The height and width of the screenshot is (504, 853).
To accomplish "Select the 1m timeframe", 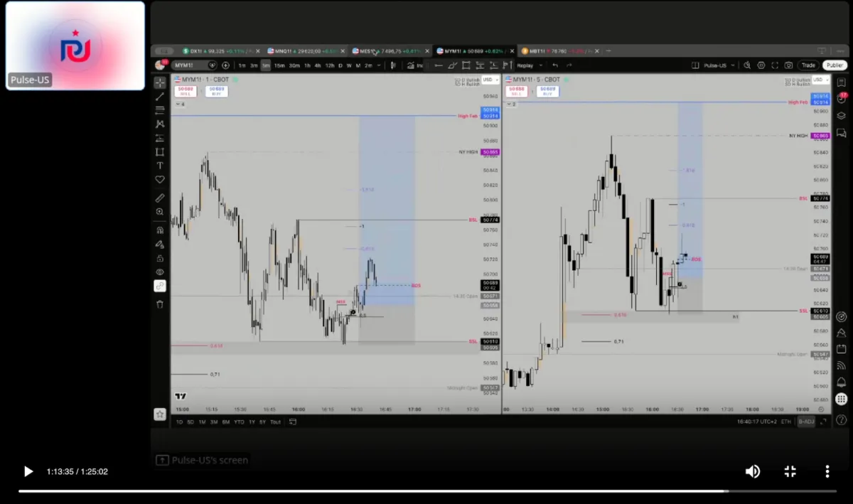I will click(x=242, y=65).
